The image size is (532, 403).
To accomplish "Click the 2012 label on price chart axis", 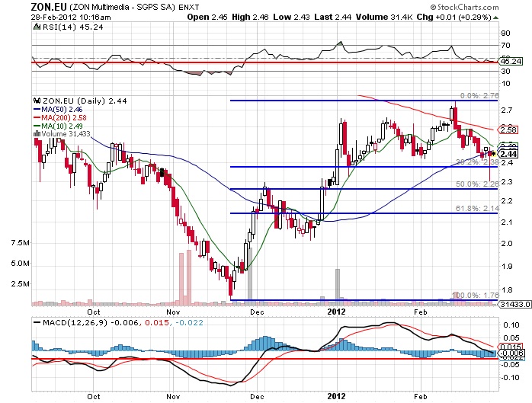I will click(x=336, y=312).
